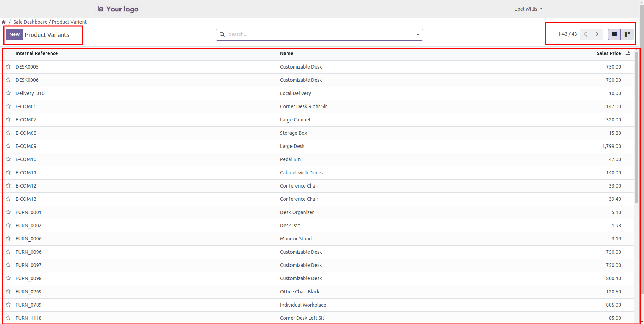
Task: Click the Product Variants page title
Action: click(x=47, y=35)
